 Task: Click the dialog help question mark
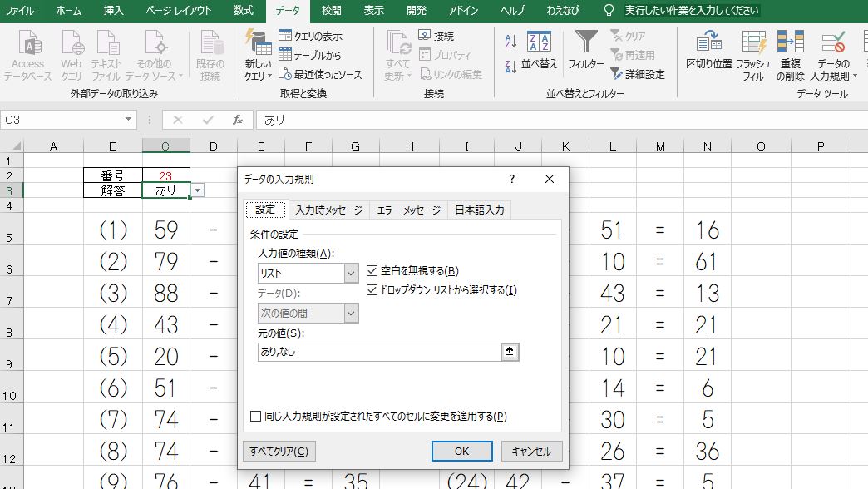coord(512,179)
